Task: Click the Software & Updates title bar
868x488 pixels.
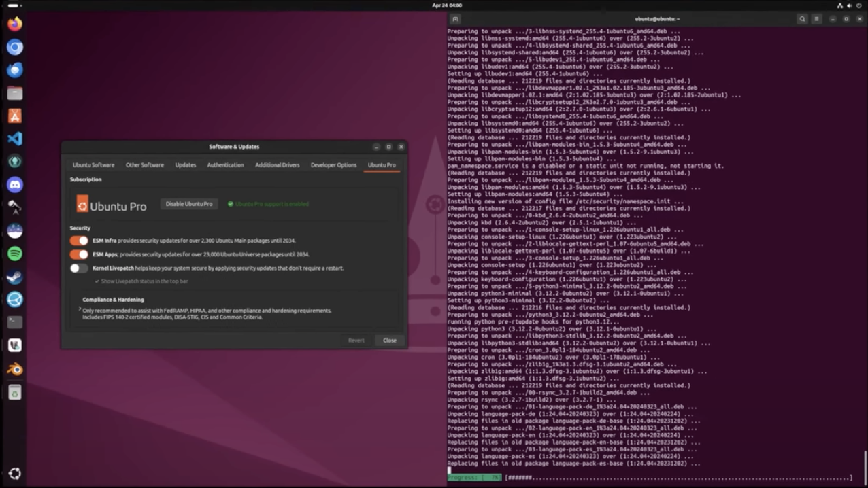Action: click(234, 147)
